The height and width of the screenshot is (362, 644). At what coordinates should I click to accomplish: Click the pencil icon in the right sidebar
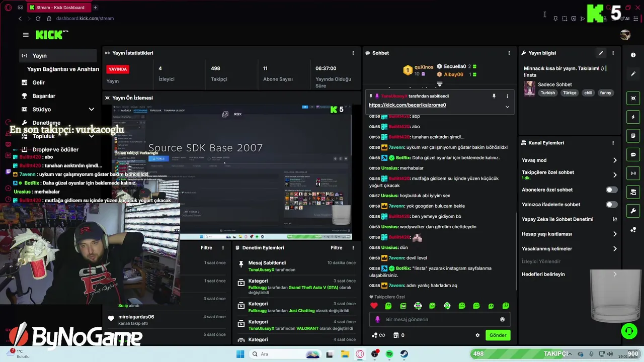click(x=633, y=74)
